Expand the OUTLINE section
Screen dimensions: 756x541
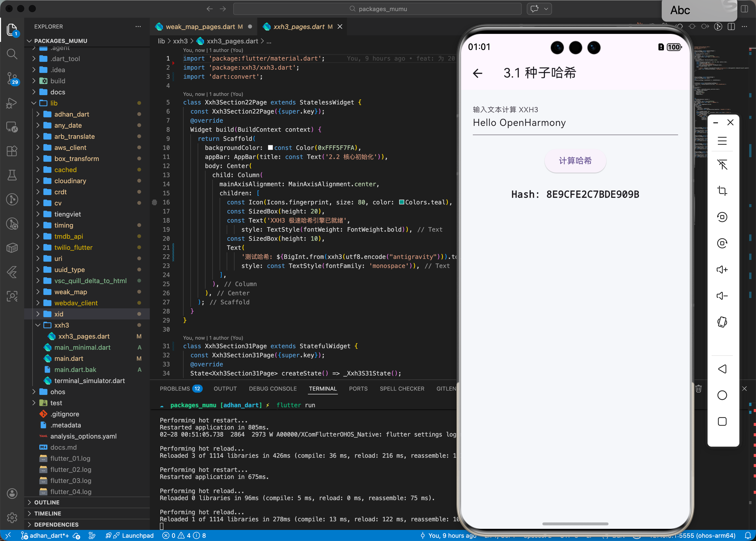[47, 502]
